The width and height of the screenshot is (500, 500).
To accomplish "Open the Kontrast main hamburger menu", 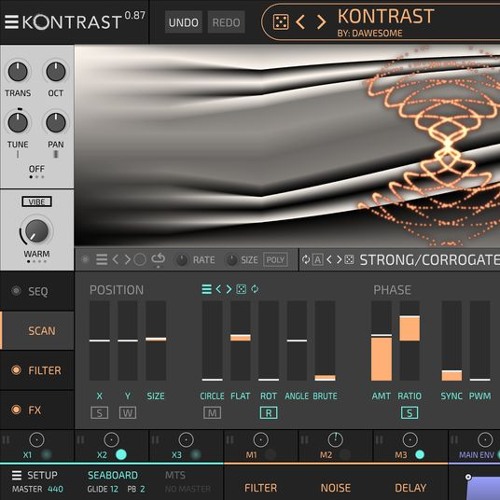I will tap(11, 22).
